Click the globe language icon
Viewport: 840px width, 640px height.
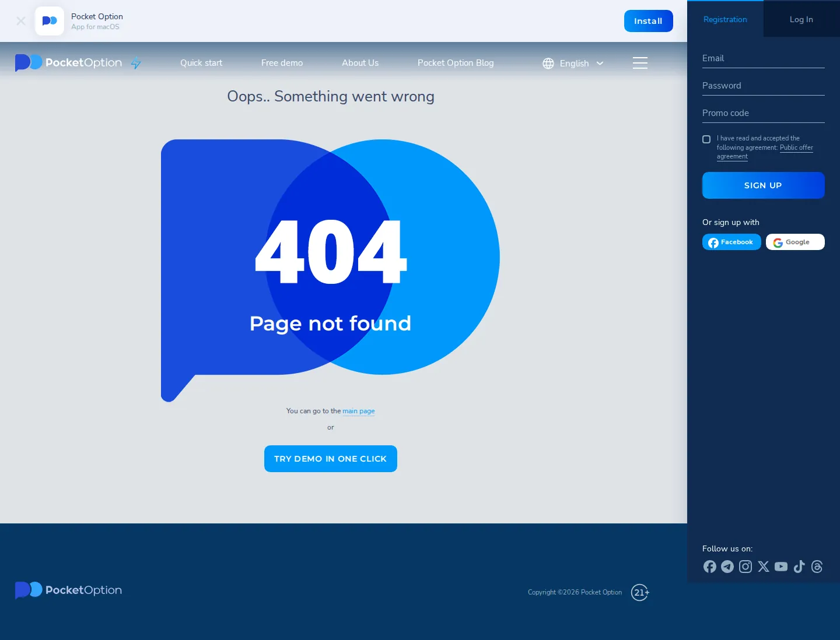[548, 64]
